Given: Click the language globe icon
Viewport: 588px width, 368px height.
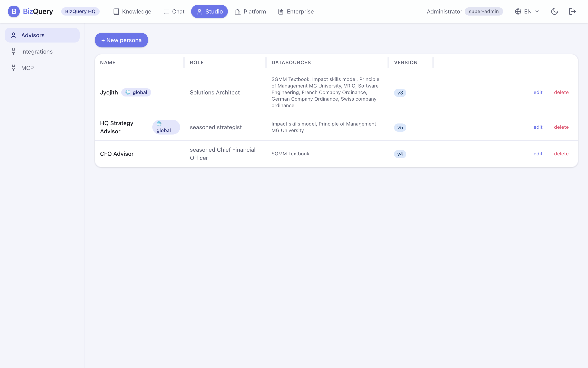Looking at the screenshot, I should point(518,11).
